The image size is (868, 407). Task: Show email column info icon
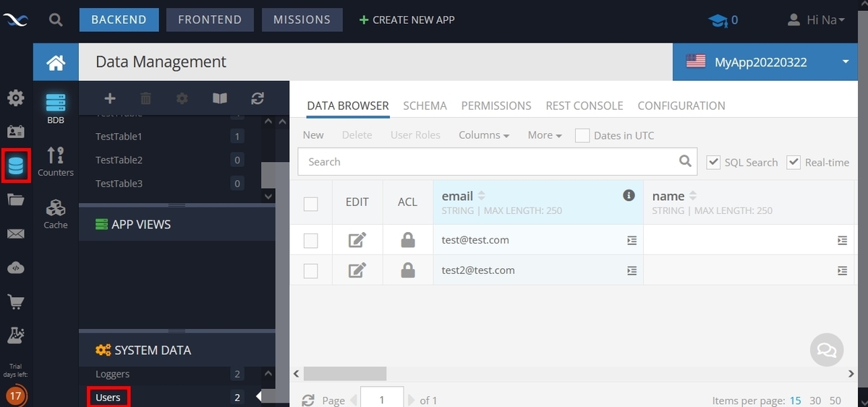[x=629, y=195]
